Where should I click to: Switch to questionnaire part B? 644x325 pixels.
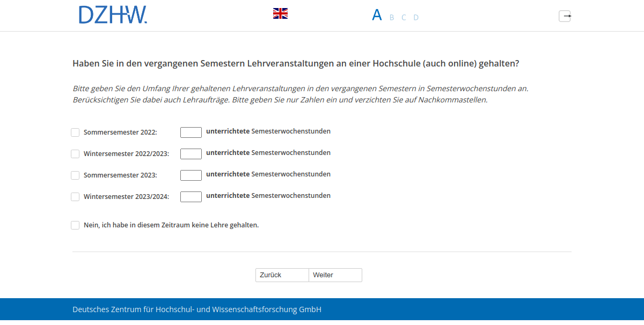pyautogui.click(x=391, y=17)
